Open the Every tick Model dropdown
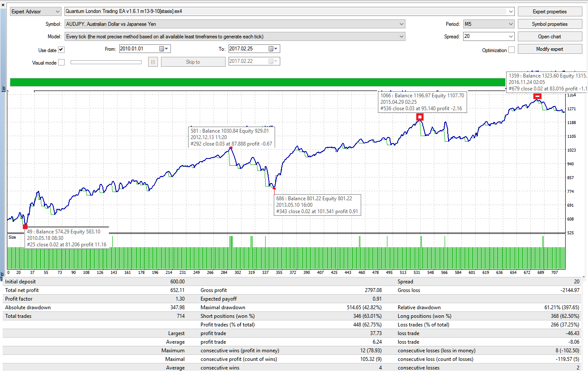588x379 pixels. (401, 37)
